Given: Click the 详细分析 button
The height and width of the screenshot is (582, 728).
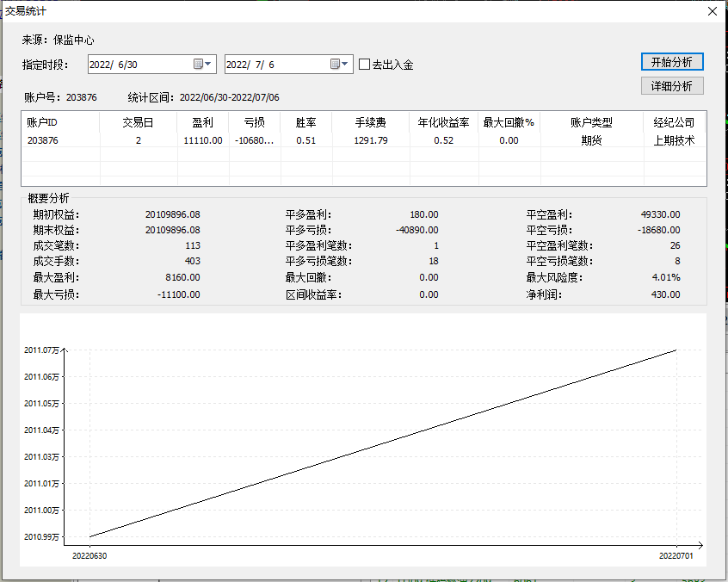Looking at the screenshot, I should pos(672,86).
